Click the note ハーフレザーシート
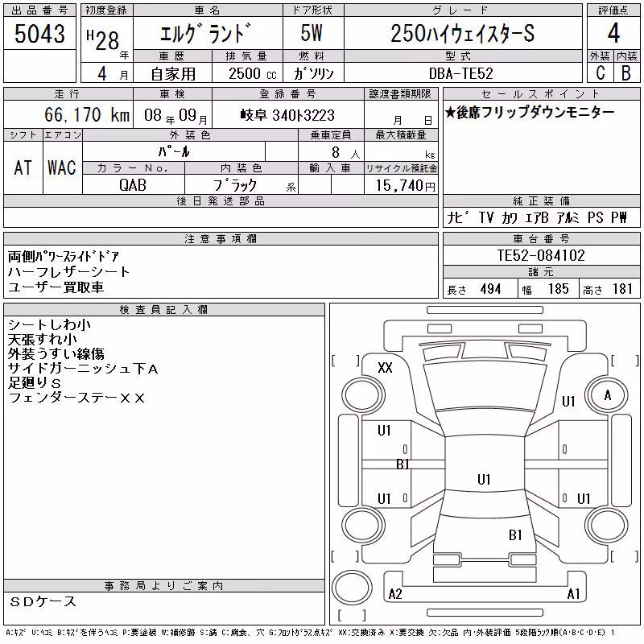The width and height of the screenshot is (644, 644). tap(68, 271)
